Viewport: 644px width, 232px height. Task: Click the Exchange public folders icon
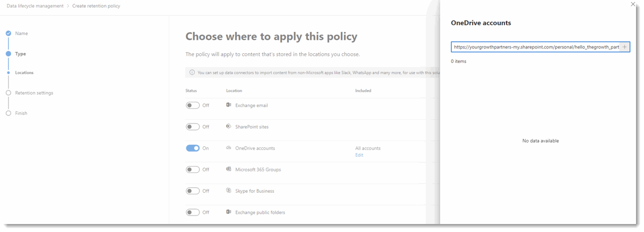coord(229,212)
